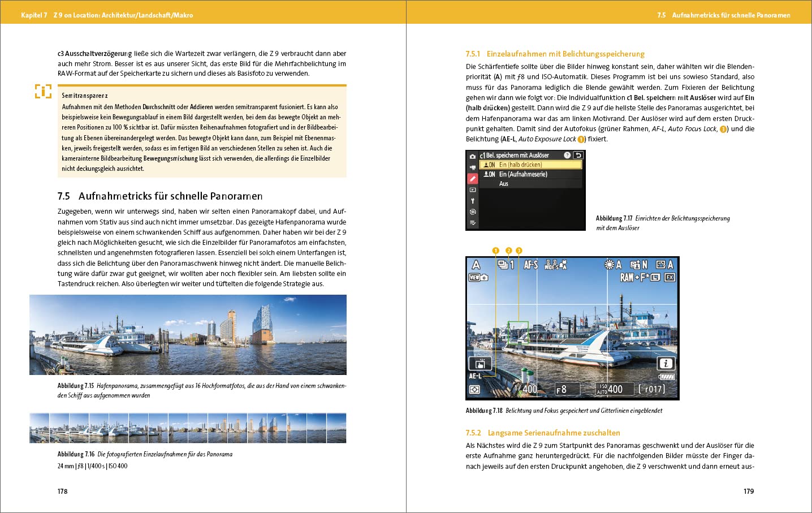
Task: Click the info box bracket icon
Action: click(x=43, y=91)
